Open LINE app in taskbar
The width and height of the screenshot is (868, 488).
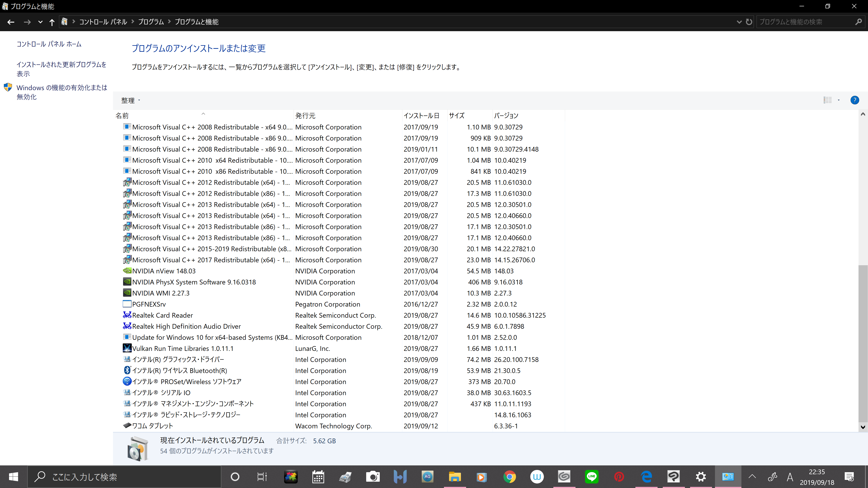591,476
